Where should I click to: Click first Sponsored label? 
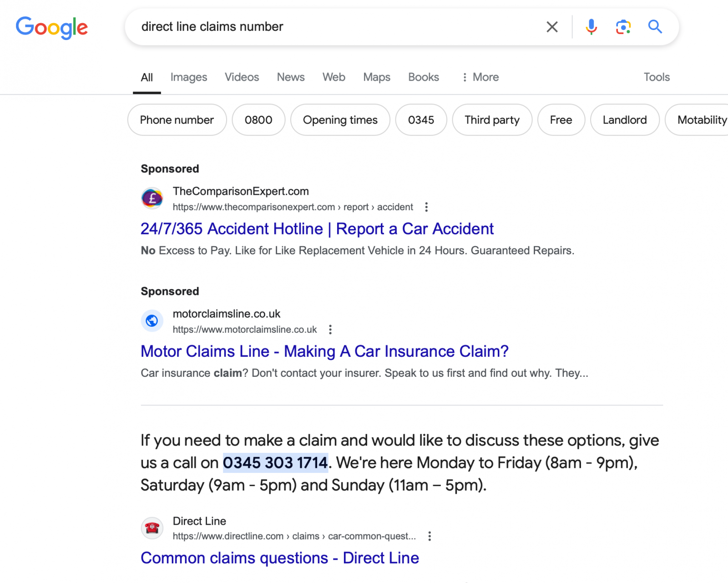[170, 169]
